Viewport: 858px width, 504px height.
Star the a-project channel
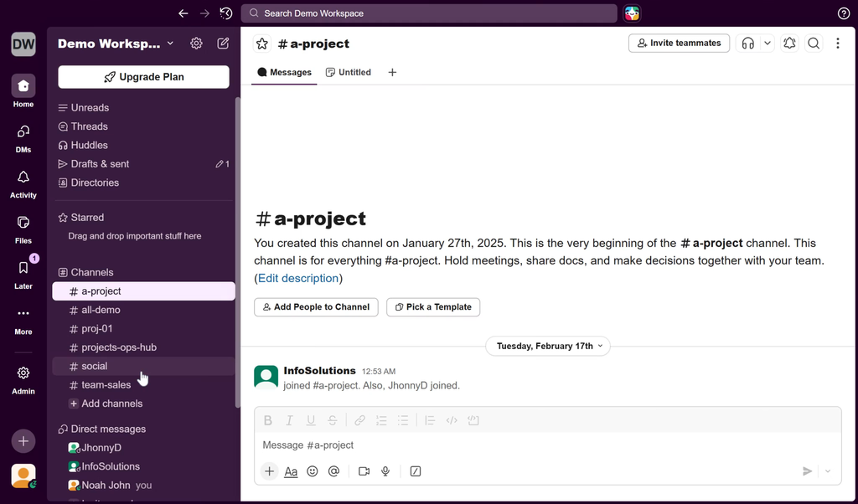click(262, 44)
